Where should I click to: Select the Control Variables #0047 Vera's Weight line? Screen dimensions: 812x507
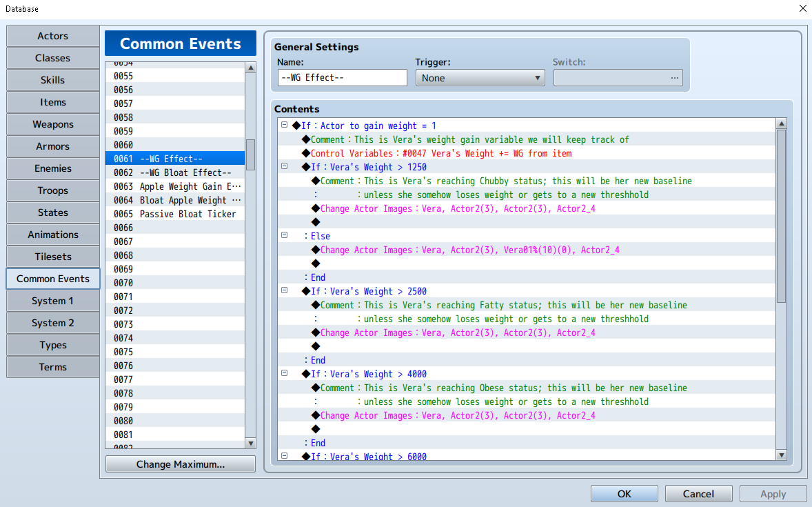pos(527,153)
